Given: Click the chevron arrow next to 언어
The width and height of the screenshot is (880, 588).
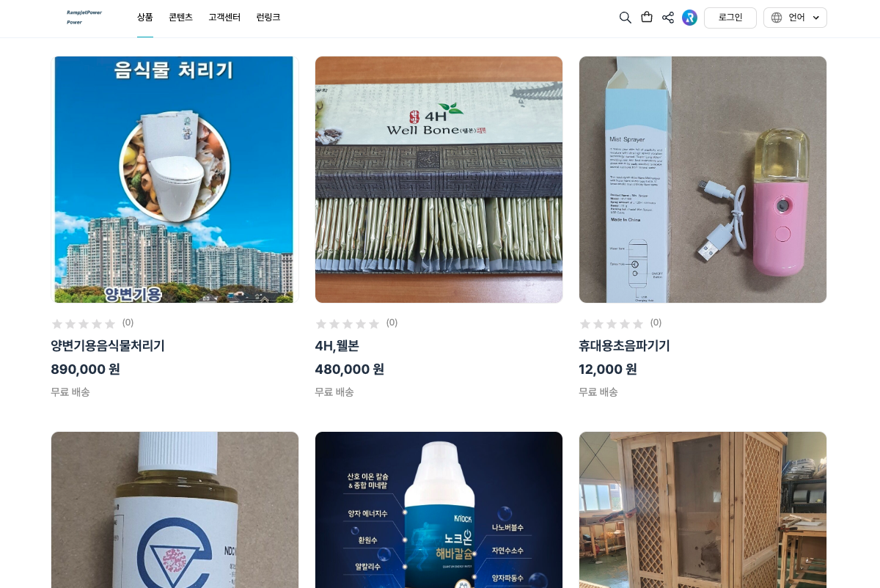Looking at the screenshot, I should coord(815,18).
